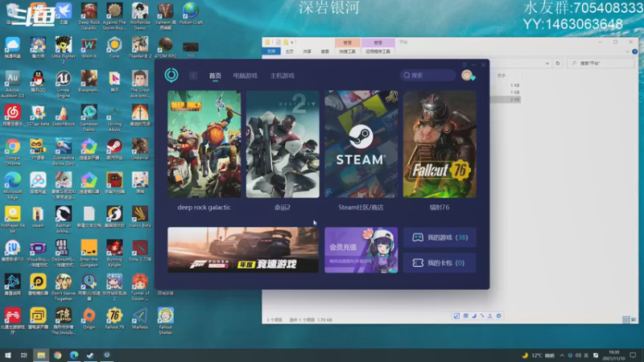Image resolution: width=644 pixels, height=362 pixels.
Task: Open the SketchBook desktop shortcut
Action: click(64, 115)
